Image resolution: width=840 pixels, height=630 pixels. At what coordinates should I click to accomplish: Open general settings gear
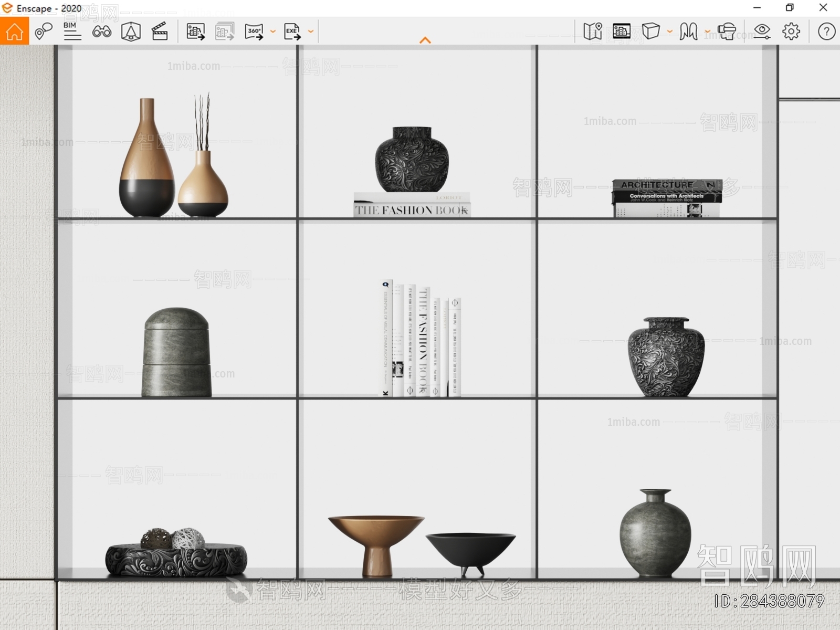(791, 31)
